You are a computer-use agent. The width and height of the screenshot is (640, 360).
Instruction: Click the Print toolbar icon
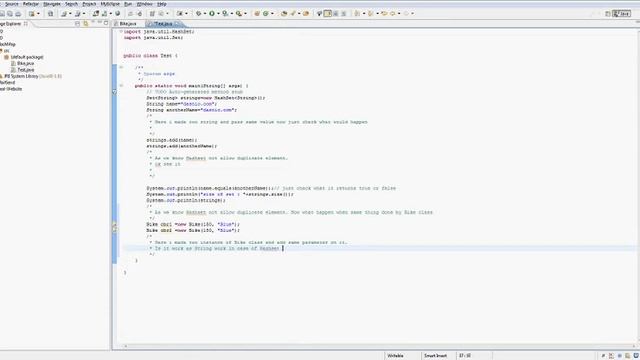tap(18, 14)
